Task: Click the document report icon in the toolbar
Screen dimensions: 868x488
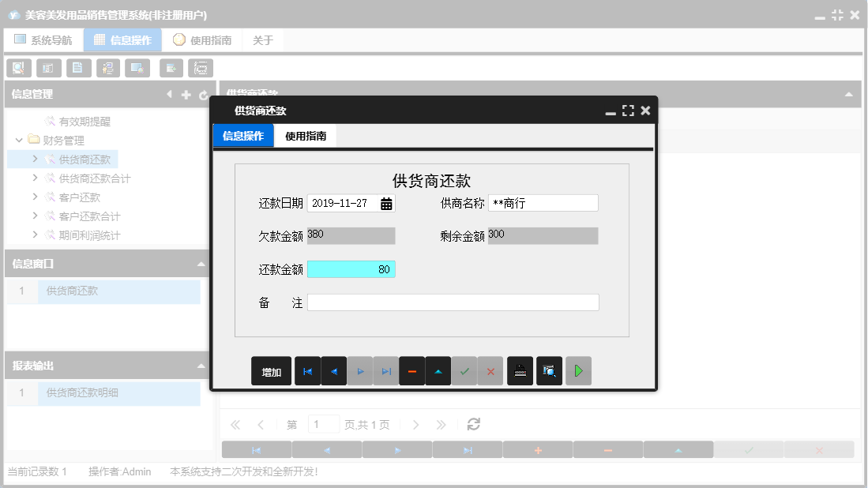Action: point(78,68)
